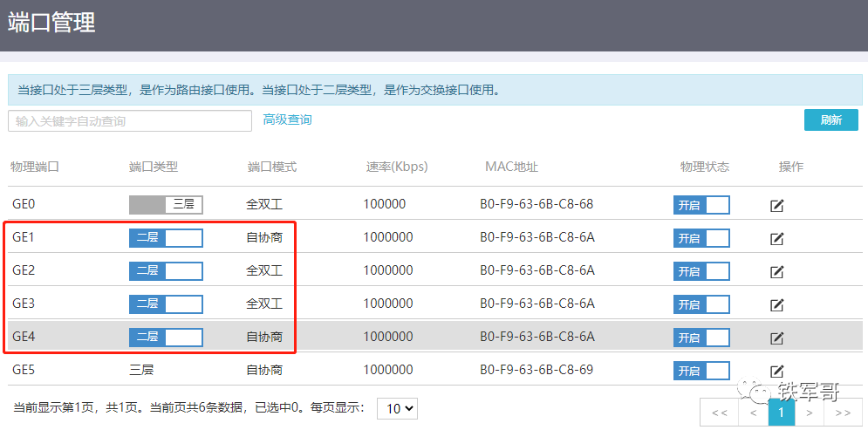This screenshot has height=430, width=868.
Task: Open the edit icon for GE4
Action: 776,338
